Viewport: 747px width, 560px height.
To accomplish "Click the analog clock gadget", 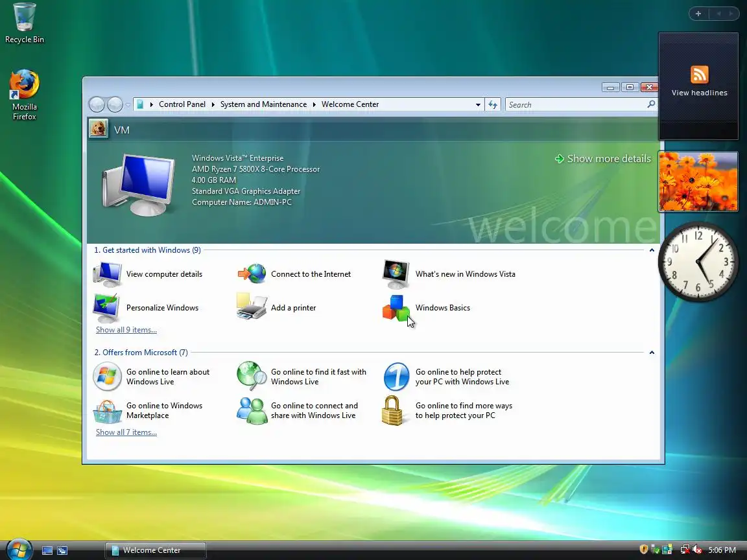I will (x=698, y=261).
